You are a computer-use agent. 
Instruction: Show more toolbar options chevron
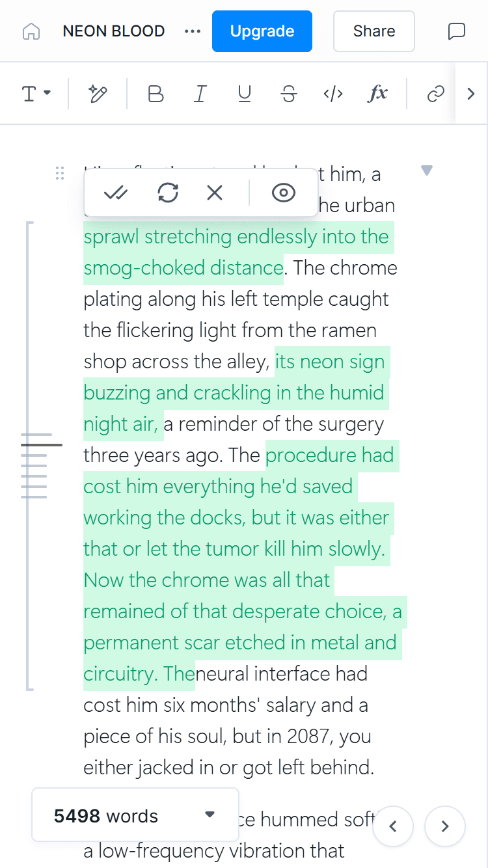click(471, 94)
